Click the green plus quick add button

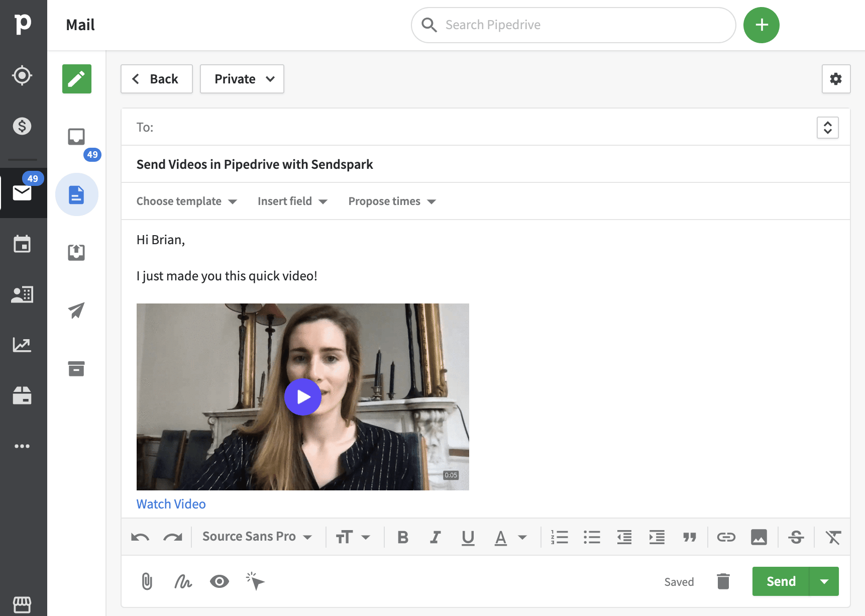click(x=762, y=25)
